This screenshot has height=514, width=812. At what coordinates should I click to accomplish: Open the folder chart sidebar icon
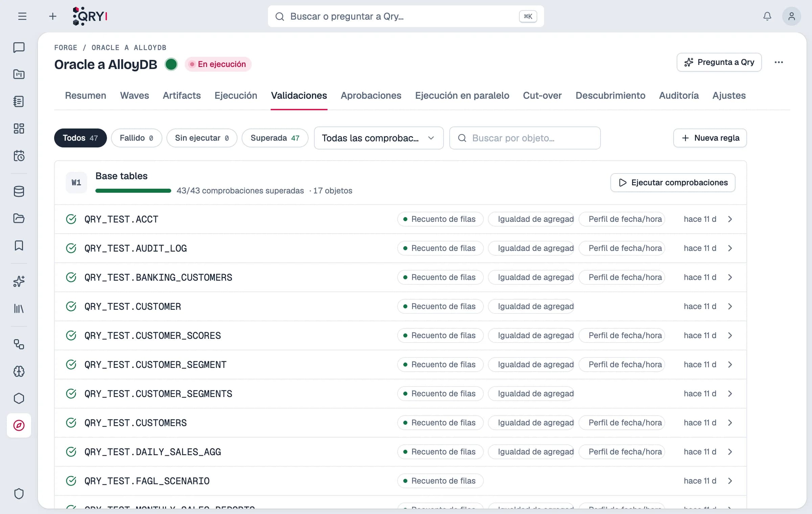point(19,74)
